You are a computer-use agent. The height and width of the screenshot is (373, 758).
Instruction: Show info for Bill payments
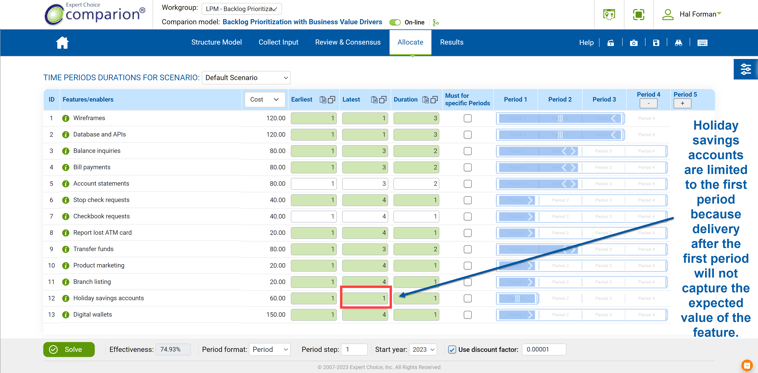click(66, 167)
